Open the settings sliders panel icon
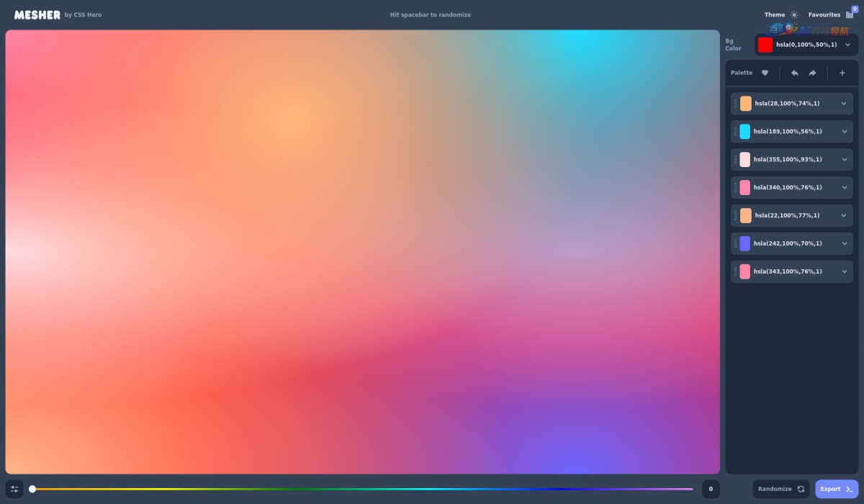 pyautogui.click(x=14, y=489)
